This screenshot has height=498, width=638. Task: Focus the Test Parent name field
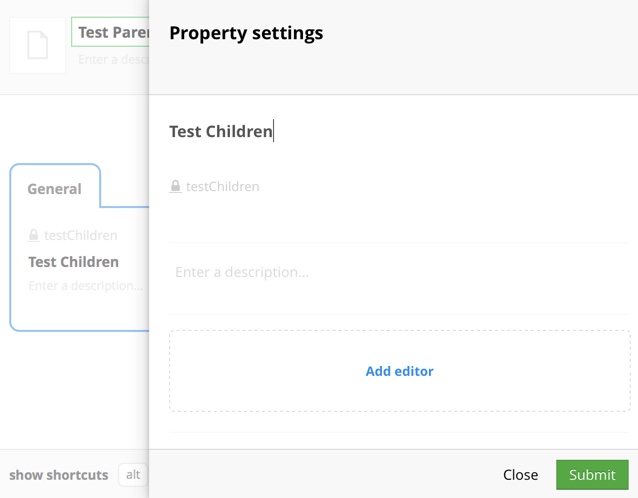pyautogui.click(x=110, y=32)
